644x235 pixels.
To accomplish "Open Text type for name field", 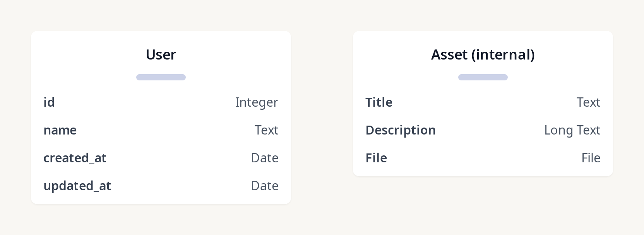I will (x=266, y=130).
